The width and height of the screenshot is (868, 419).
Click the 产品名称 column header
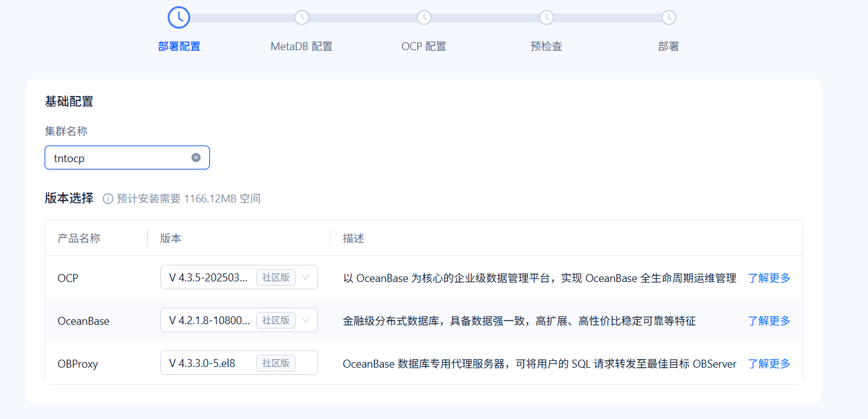[79, 239]
